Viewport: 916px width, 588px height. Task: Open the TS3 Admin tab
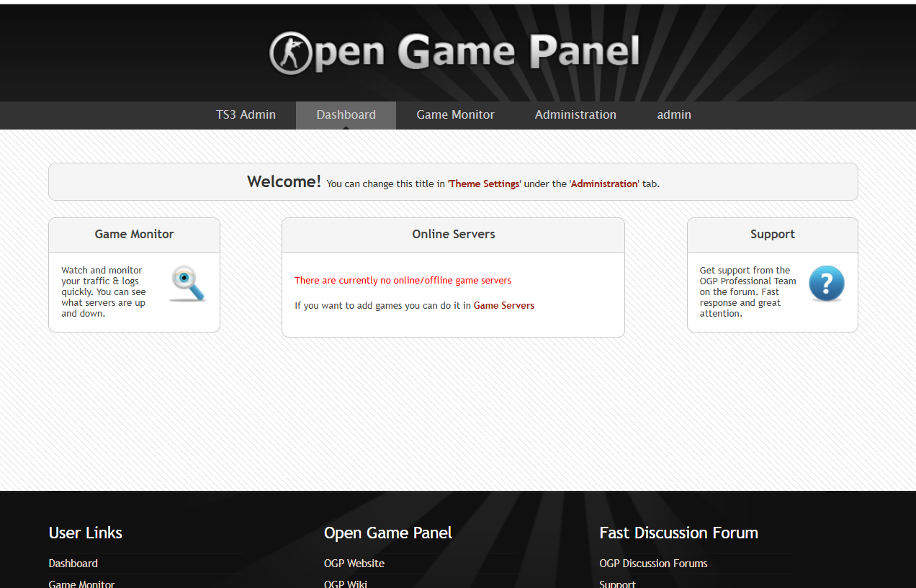(246, 115)
